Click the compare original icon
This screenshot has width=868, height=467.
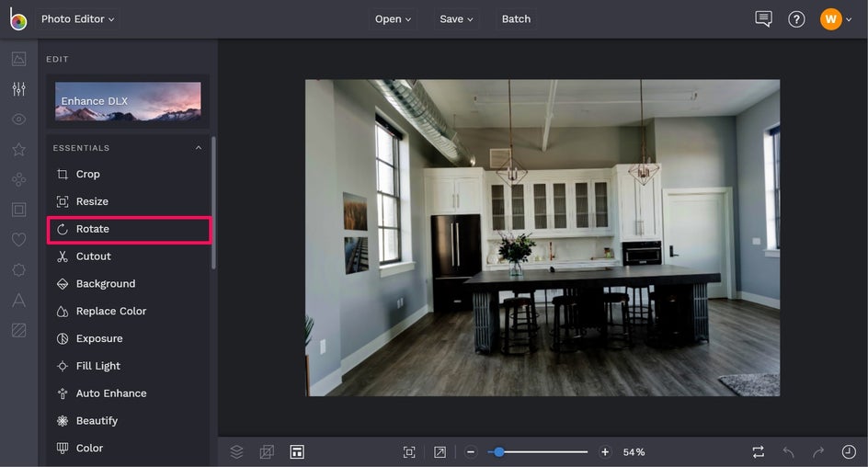[759, 452]
